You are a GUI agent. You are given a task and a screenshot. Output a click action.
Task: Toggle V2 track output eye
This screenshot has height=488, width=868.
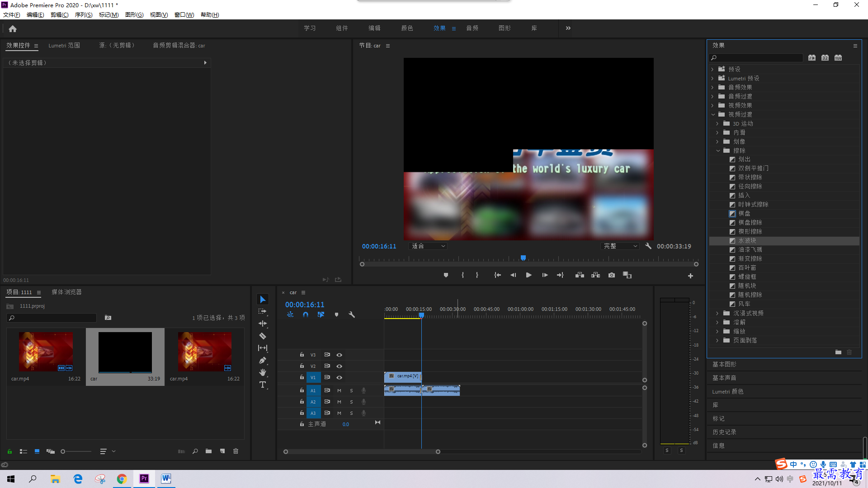coord(339,366)
